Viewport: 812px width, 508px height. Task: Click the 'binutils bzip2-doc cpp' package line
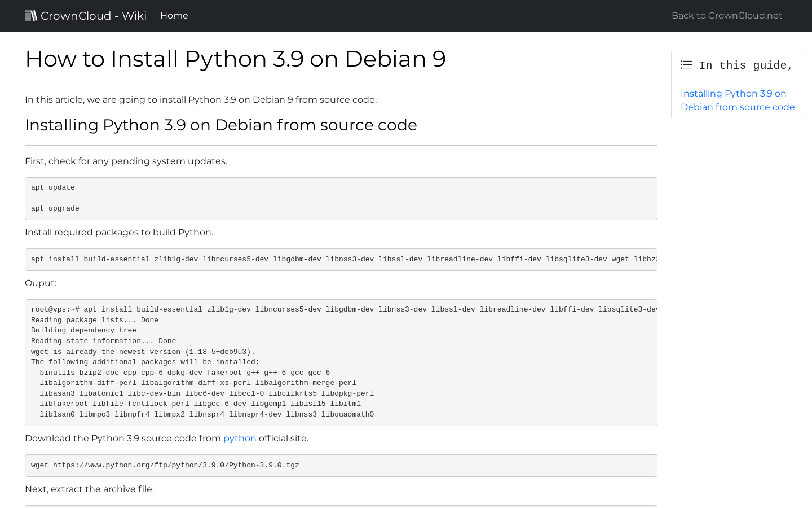(185, 373)
